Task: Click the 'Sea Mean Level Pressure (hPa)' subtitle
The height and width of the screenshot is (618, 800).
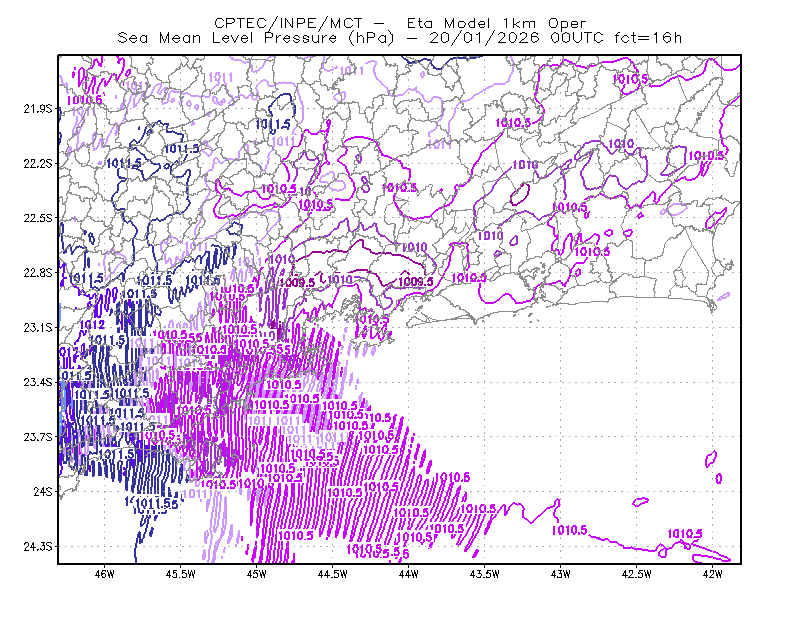Action: tap(256, 38)
